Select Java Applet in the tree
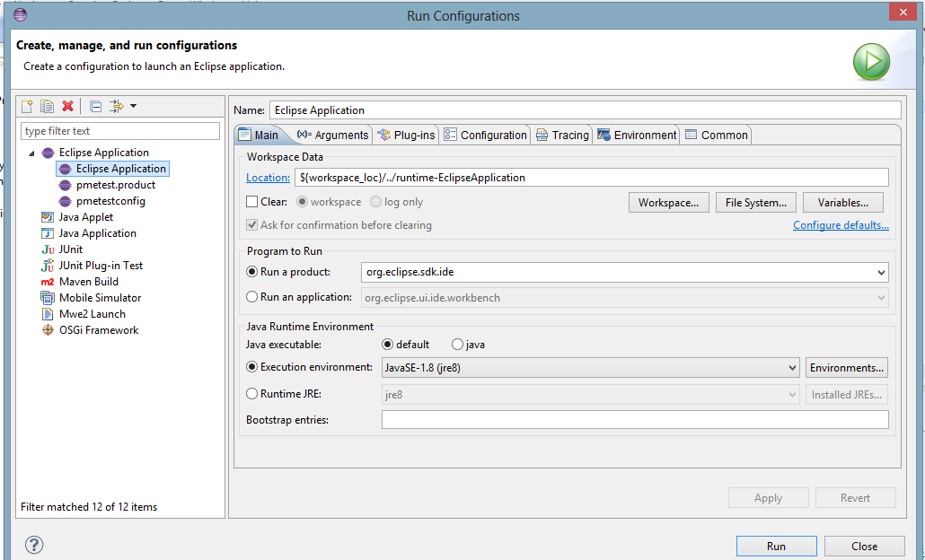Image resolution: width=925 pixels, height=560 pixels. [x=85, y=217]
